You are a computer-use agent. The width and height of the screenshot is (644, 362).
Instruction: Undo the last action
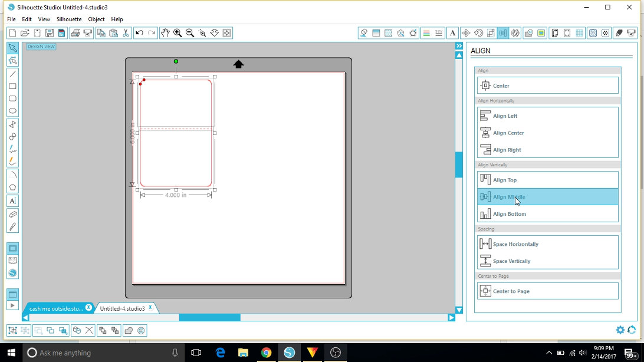click(x=139, y=33)
